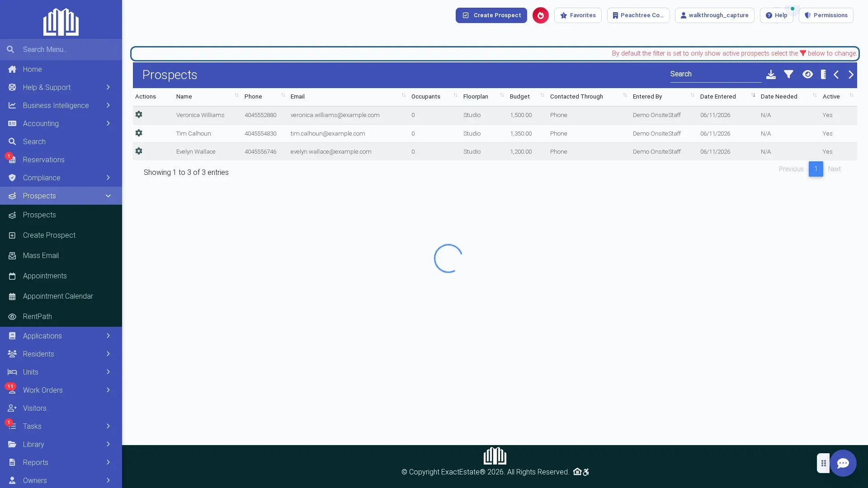Click the download table export icon
Viewport: 868px width, 488px height.
tap(771, 75)
